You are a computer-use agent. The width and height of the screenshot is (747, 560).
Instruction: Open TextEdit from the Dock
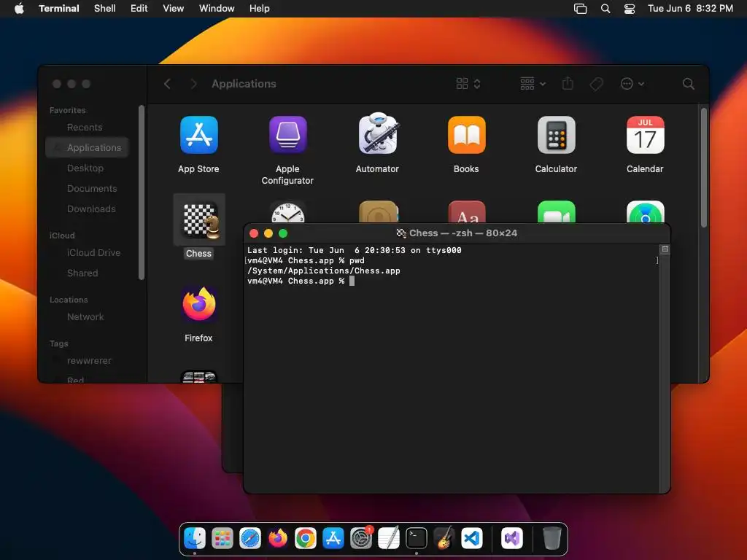(x=389, y=538)
